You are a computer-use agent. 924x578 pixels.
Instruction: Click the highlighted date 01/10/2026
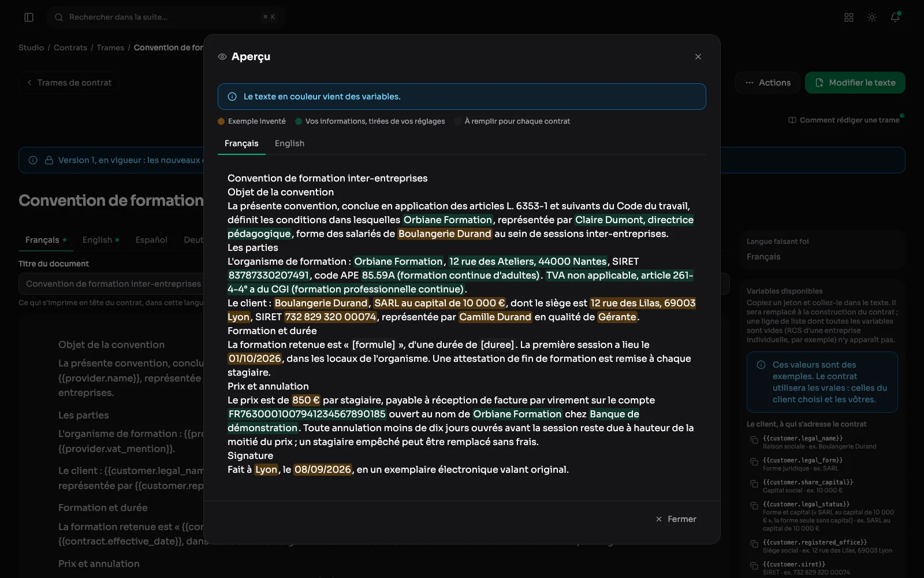point(255,358)
